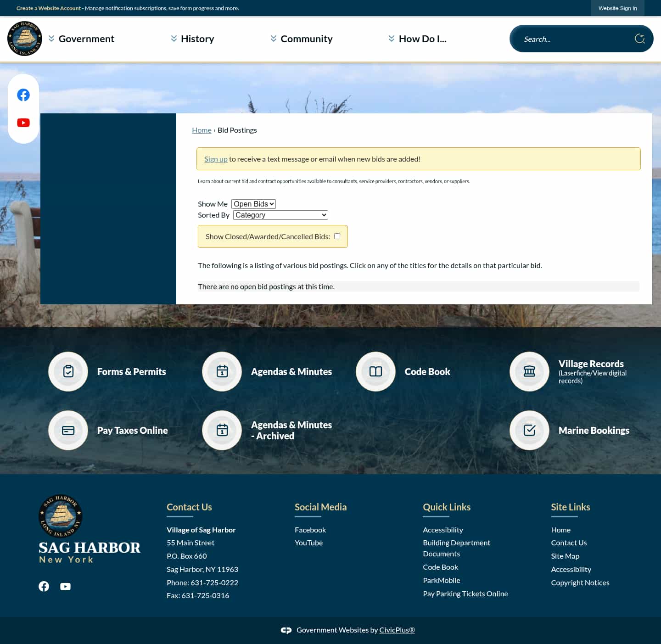661x644 pixels.
Task: Open the Marine Bookings checkmark icon
Action: pos(529,430)
